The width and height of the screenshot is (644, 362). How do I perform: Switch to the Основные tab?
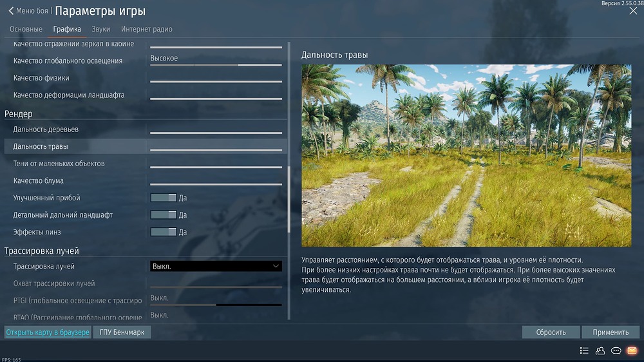click(26, 29)
